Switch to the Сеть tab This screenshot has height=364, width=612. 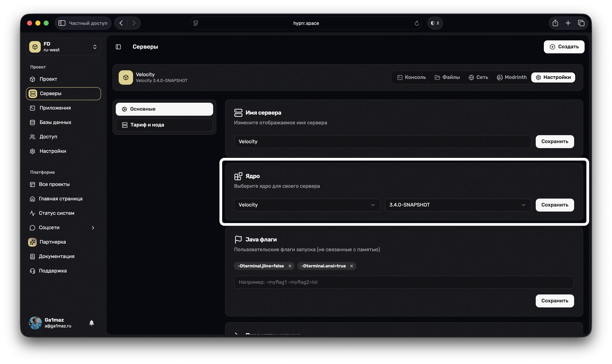[478, 77]
